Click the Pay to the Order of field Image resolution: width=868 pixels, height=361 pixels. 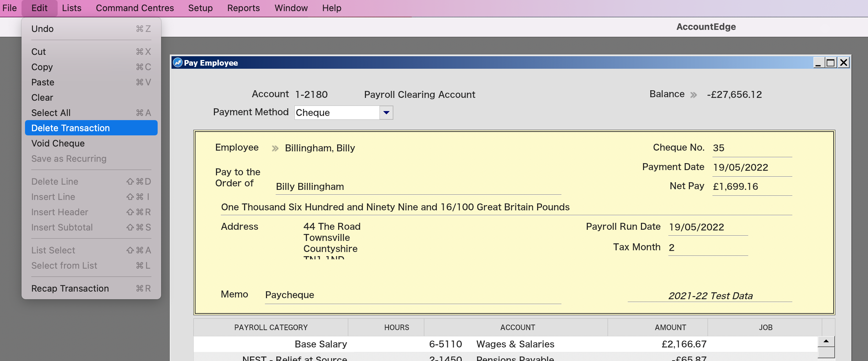click(418, 187)
